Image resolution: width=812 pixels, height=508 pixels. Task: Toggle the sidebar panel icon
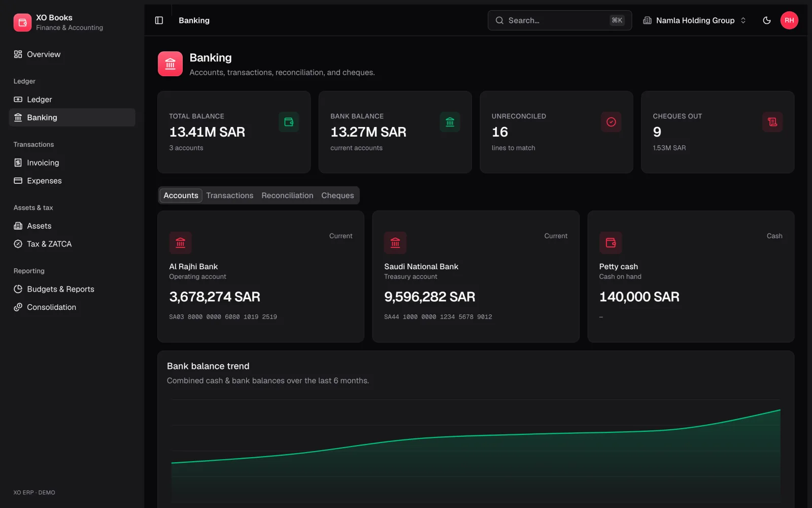coord(159,20)
